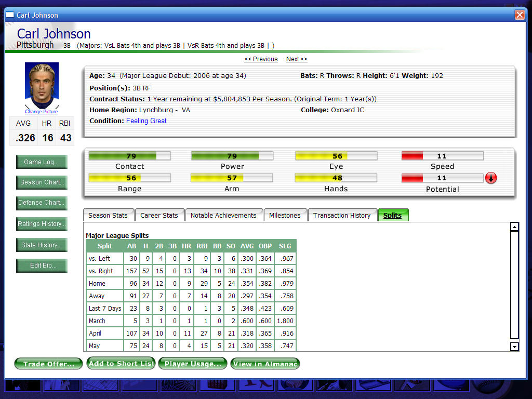Click the ".326" batting average value
The image size is (532, 399).
pyautogui.click(x=25, y=138)
